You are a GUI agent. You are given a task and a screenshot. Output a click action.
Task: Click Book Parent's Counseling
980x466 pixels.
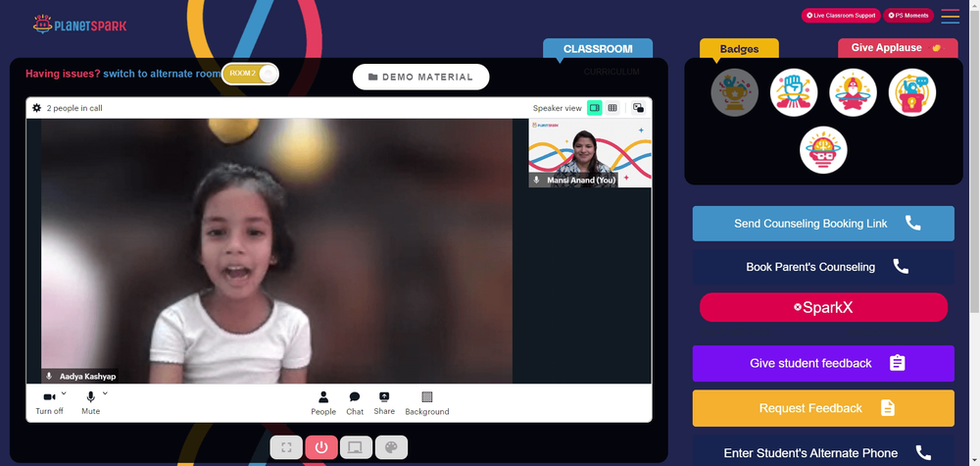click(823, 267)
